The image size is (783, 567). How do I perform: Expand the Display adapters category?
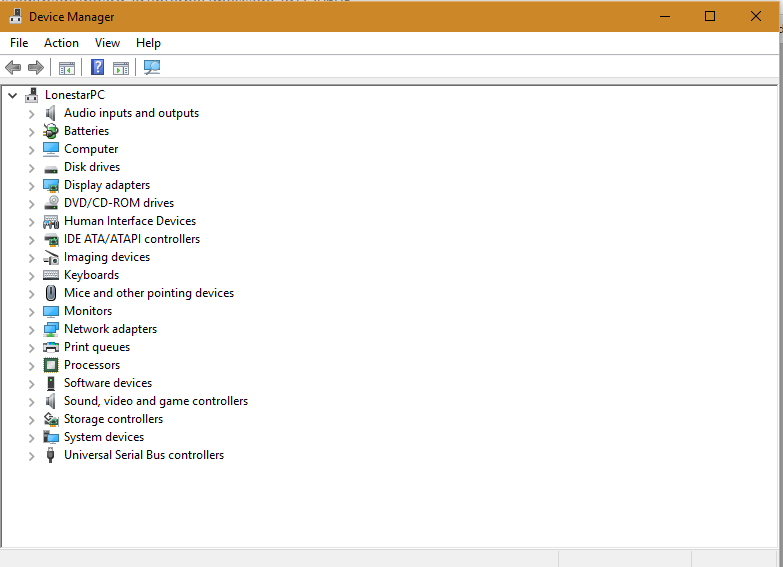pos(31,186)
